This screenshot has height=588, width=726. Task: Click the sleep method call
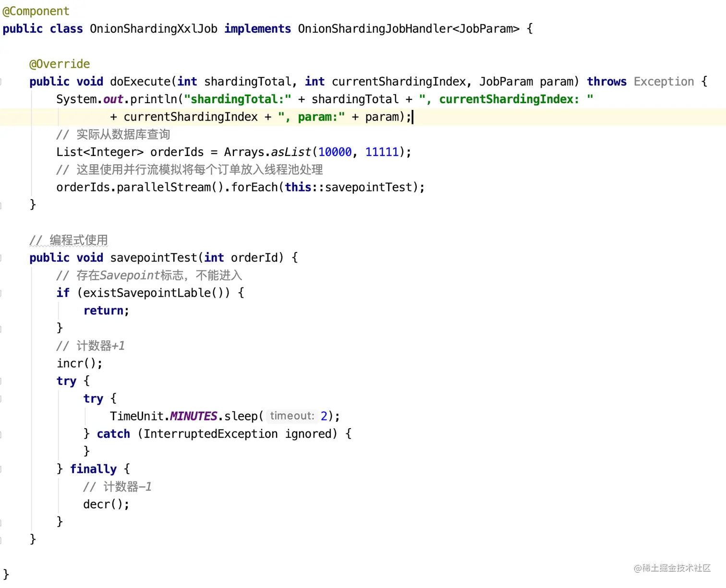tap(241, 416)
